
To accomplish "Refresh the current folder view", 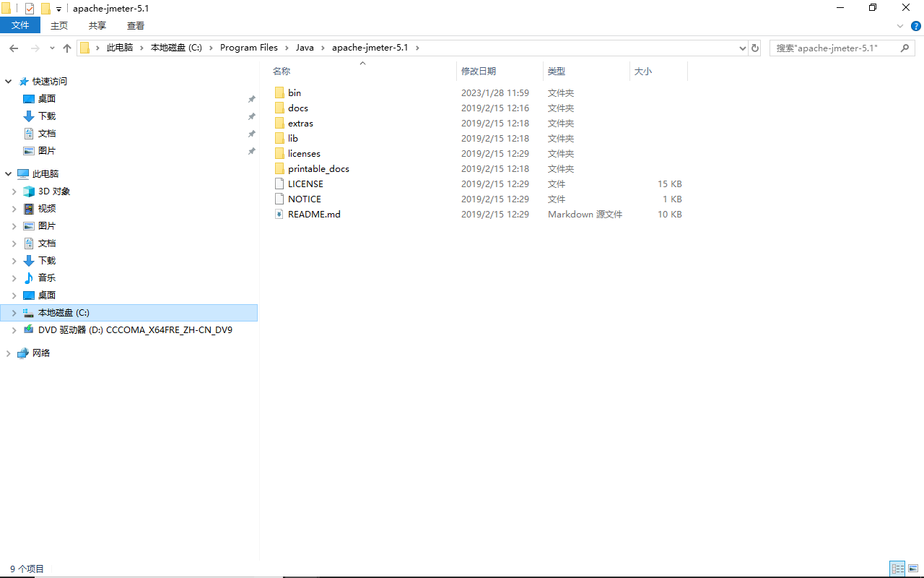I will (x=755, y=48).
